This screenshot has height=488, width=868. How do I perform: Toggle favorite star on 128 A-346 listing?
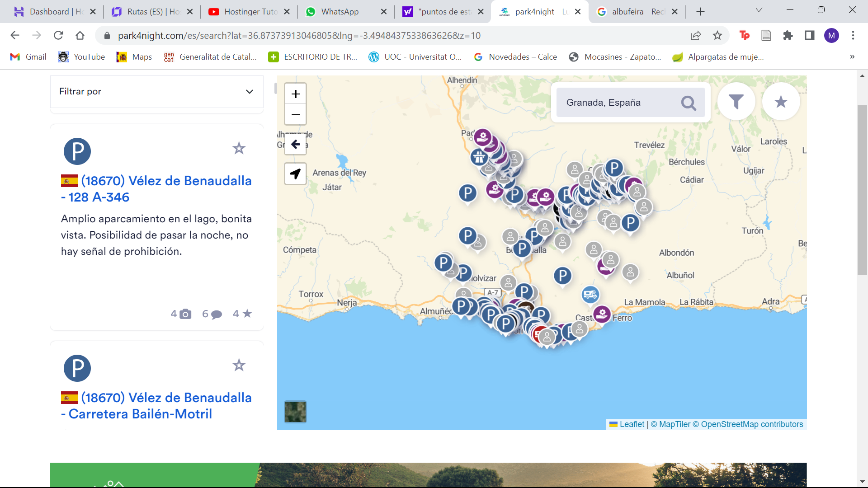(x=239, y=148)
